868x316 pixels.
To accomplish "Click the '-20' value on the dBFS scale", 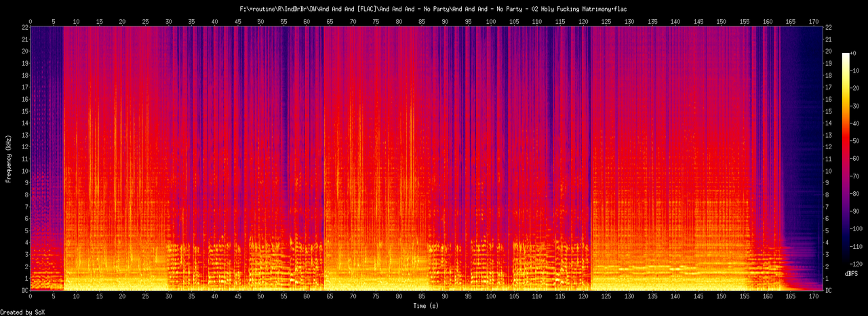I will coord(856,88).
